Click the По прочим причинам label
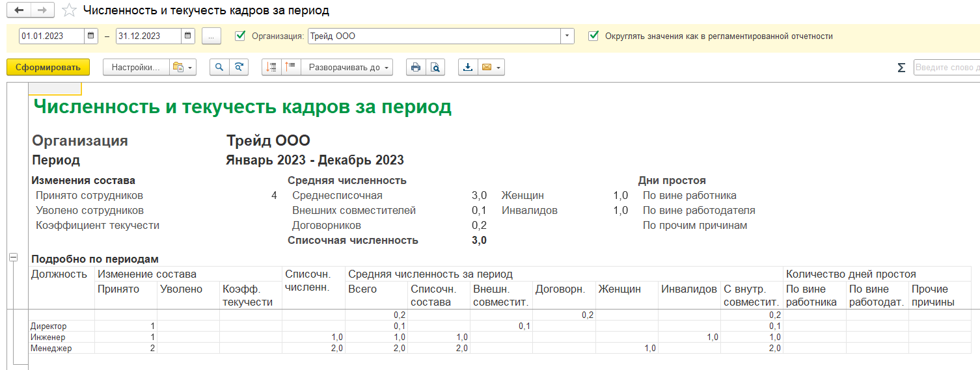The height and width of the screenshot is (370, 980). [695, 225]
